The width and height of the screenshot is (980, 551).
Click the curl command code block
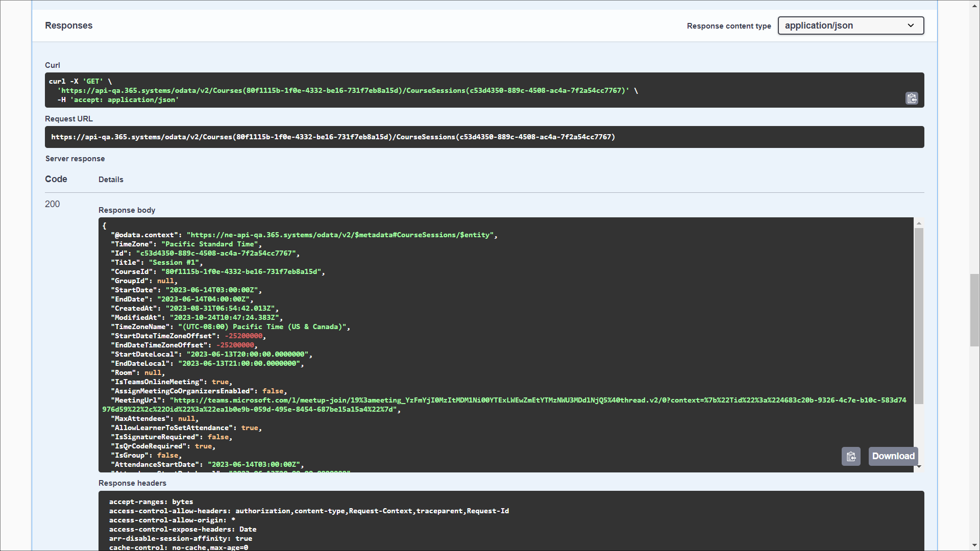coord(459,90)
